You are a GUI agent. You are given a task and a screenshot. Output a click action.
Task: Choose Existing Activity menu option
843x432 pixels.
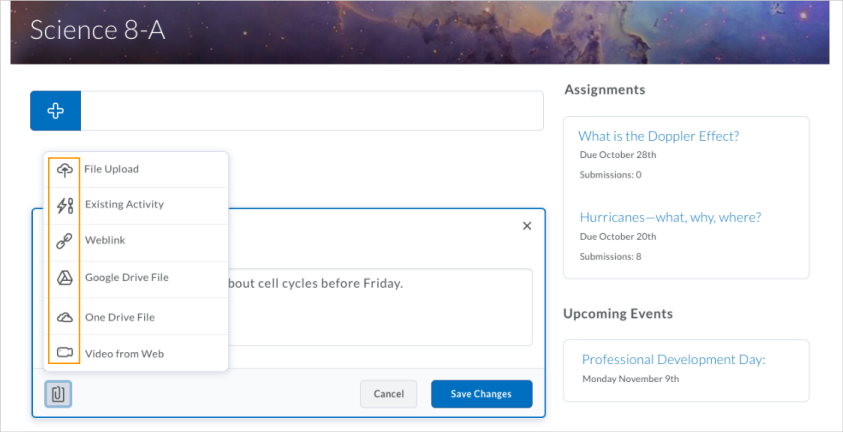pos(136,205)
